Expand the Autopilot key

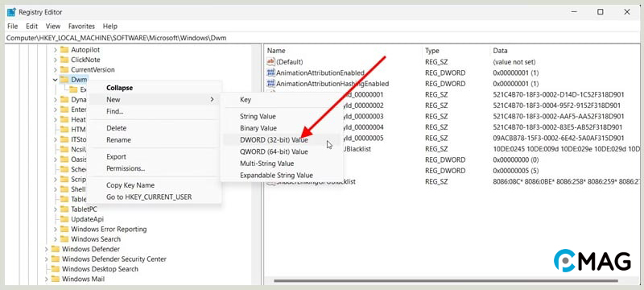pos(55,50)
